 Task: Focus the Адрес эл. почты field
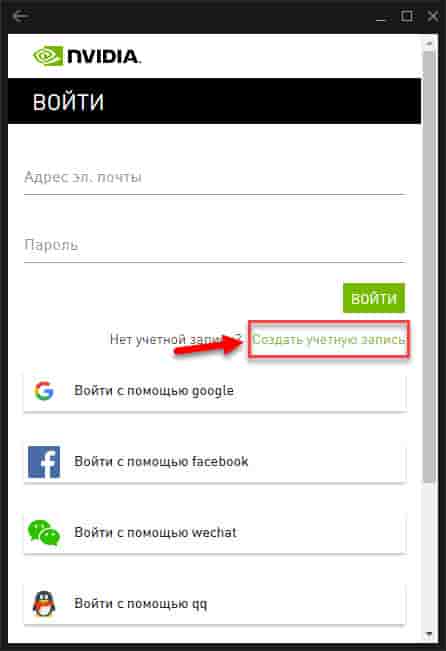pos(215,178)
